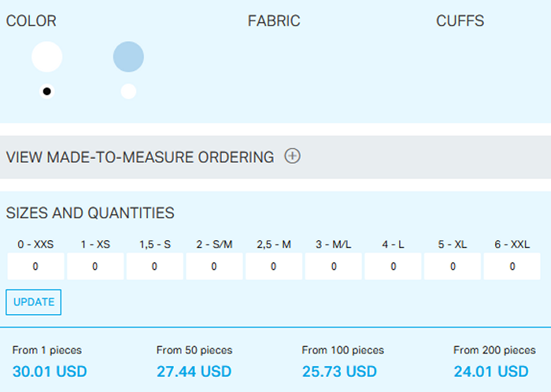Switch to the Color tab

(31, 21)
